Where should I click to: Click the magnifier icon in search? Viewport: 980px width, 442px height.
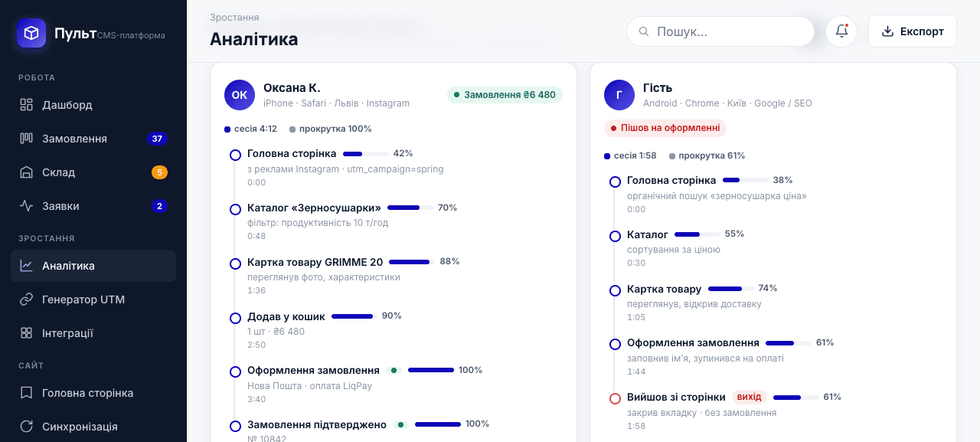pyautogui.click(x=643, y=31)
